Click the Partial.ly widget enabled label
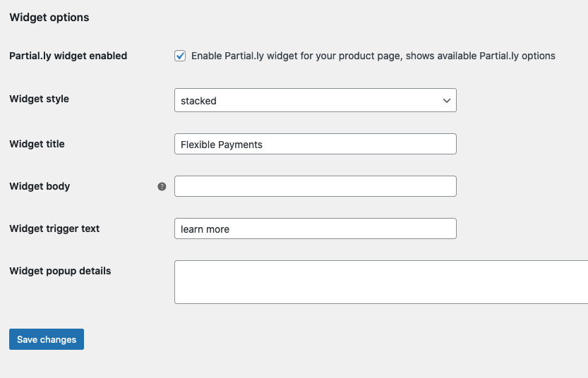 click(68, 56)
